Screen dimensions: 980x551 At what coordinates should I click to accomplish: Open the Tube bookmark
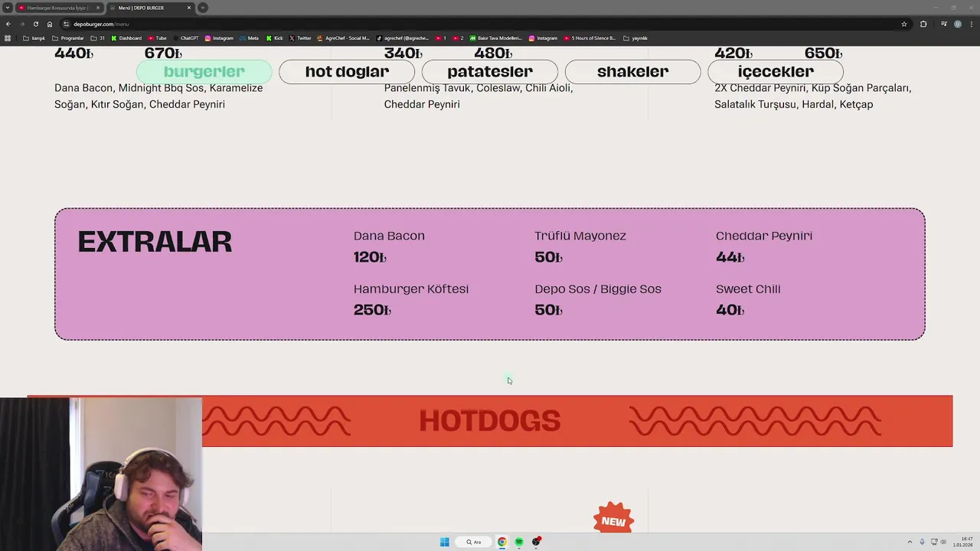click(x=157, y=38)
